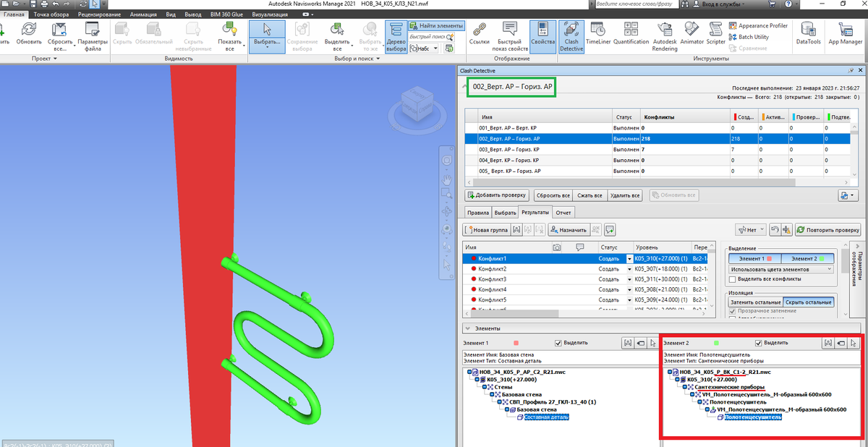Toggle Затенить остальные isolation

(x=754, y=302)
